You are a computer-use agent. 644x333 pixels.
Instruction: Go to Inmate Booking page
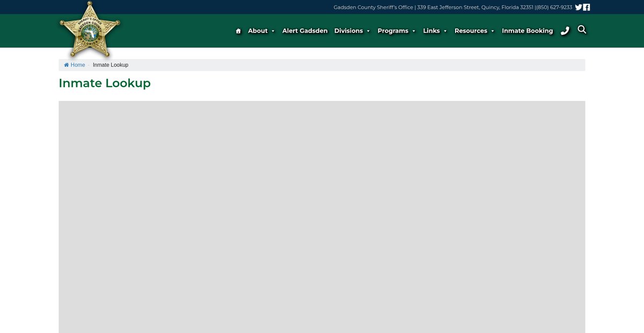527,31
